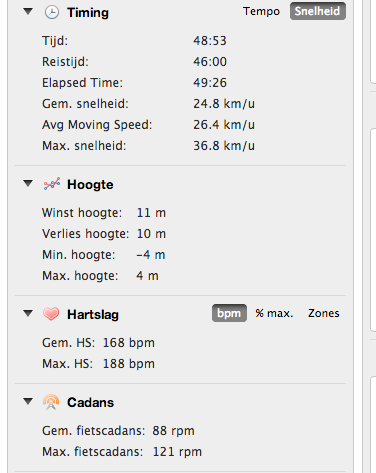
Task: Click the Gem. fietscadans 88 rpm value
Action: pos(173,431)
